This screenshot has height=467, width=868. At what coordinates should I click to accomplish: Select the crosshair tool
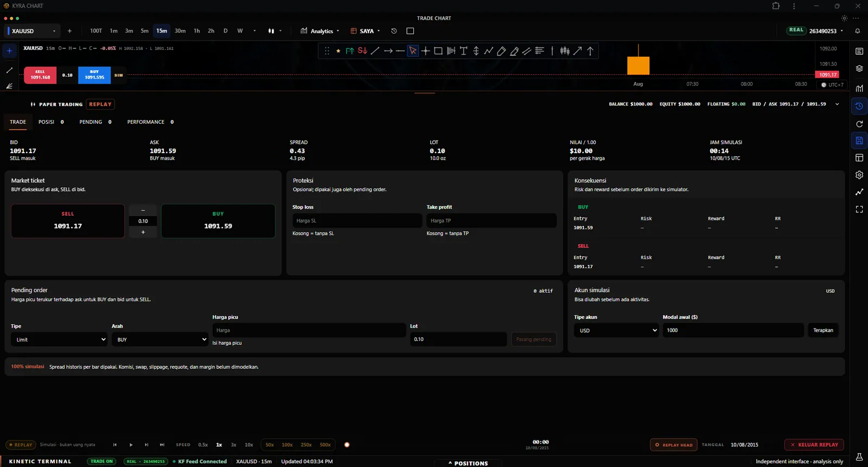(x=426, y=51)
